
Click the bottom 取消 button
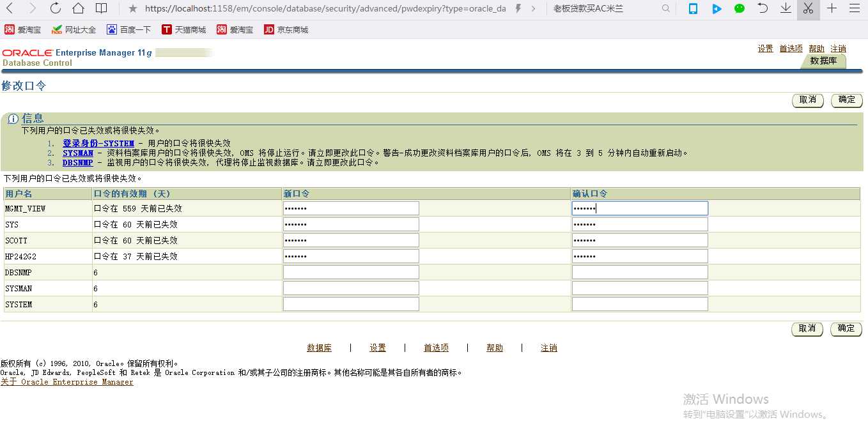point(807,329)
